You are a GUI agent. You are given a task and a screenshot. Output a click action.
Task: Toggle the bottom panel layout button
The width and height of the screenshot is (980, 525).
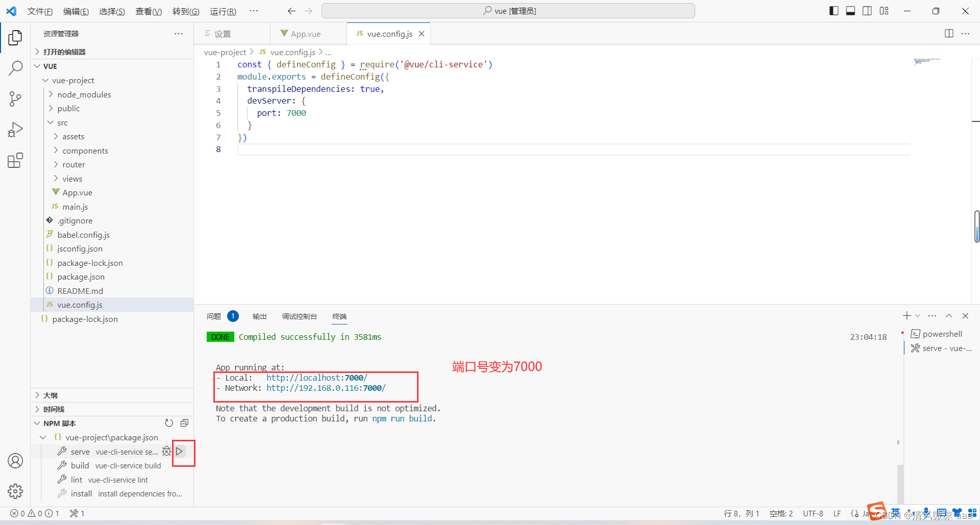pos(850,11)
